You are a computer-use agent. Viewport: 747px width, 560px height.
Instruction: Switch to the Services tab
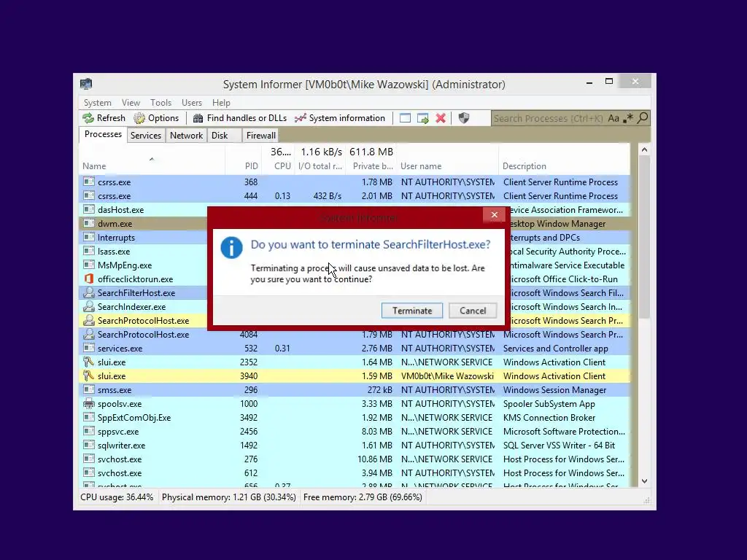tap(146, 136)
